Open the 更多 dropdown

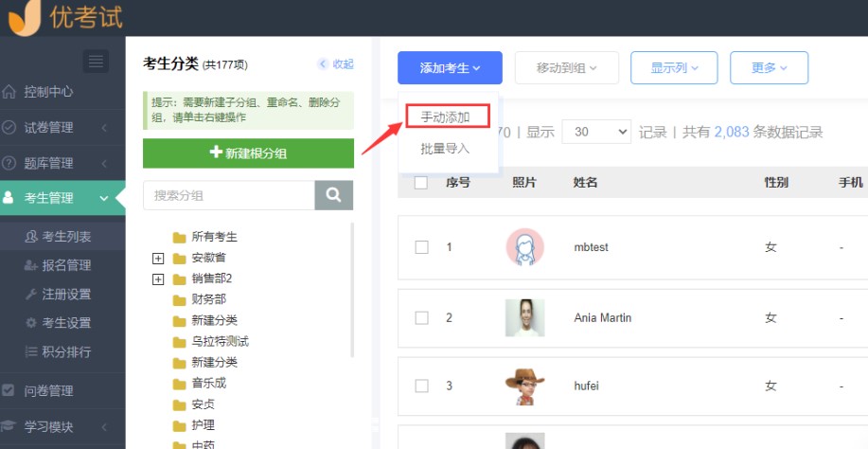pyautogui.click(x=770, y=67)
